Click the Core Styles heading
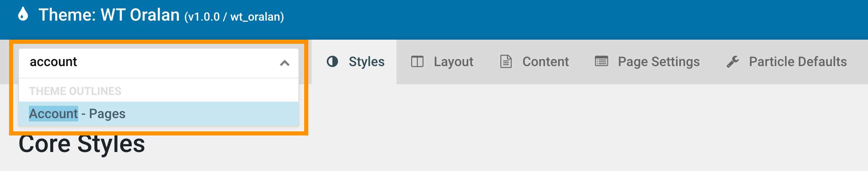868x171 pixels. pyautogui.click(x=82, y=145)
